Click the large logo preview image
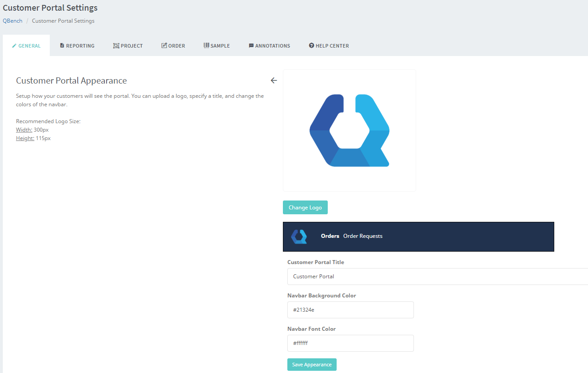The width and height of the screenshot is (588, 373). (x=349, y=130)
